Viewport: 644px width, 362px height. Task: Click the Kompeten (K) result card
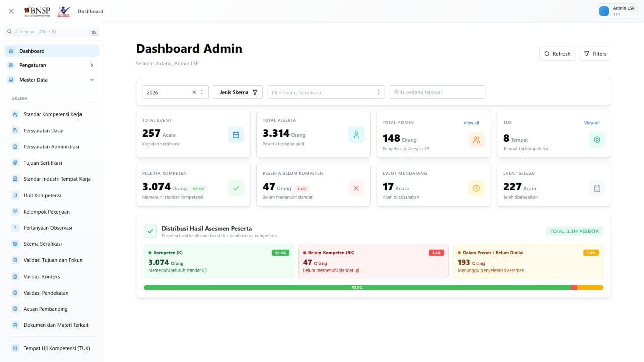click(219, 261)
